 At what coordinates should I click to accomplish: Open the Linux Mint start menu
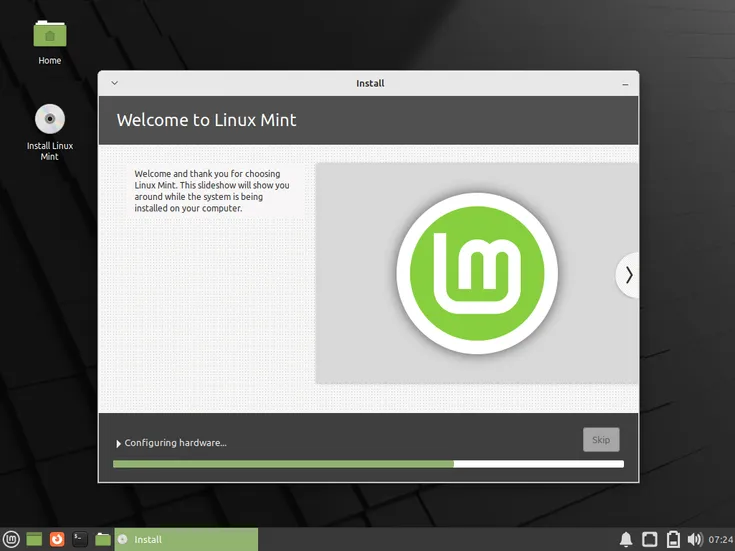[11, 539]
